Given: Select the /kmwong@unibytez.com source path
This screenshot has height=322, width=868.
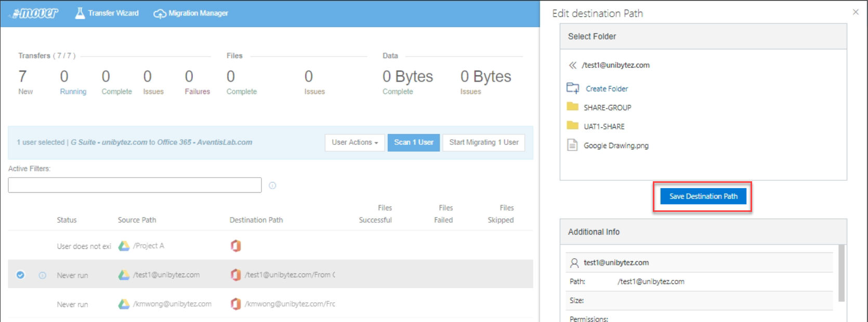Looking at the screenshot, I should click(172, 304).
